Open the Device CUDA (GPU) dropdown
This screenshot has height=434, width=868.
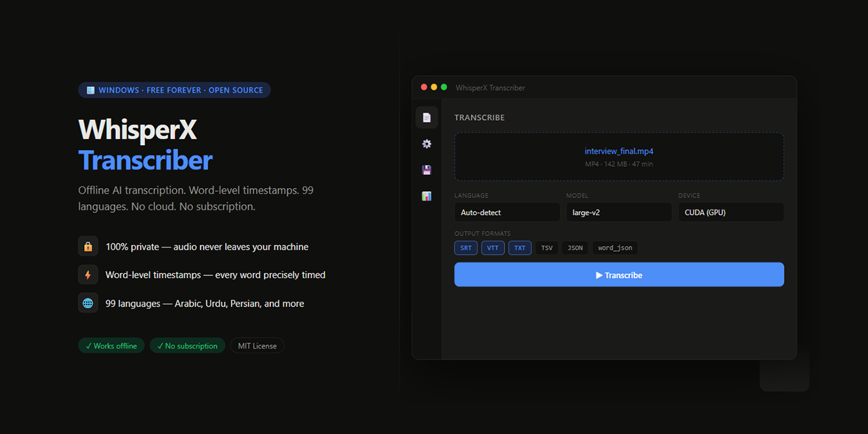pyautogui.click(x=731, y=212)
